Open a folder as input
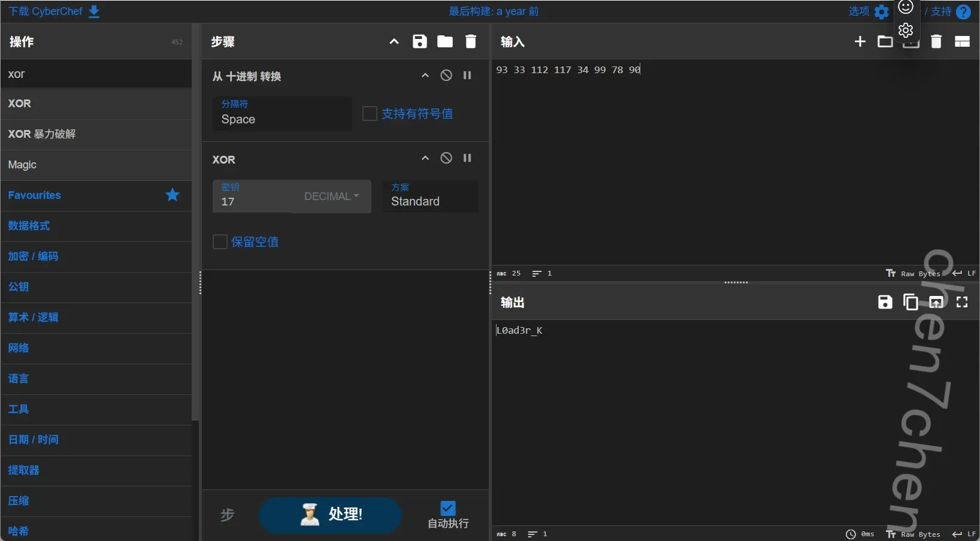The width and height of the screenshot is (980, 541). coord(885,41)
